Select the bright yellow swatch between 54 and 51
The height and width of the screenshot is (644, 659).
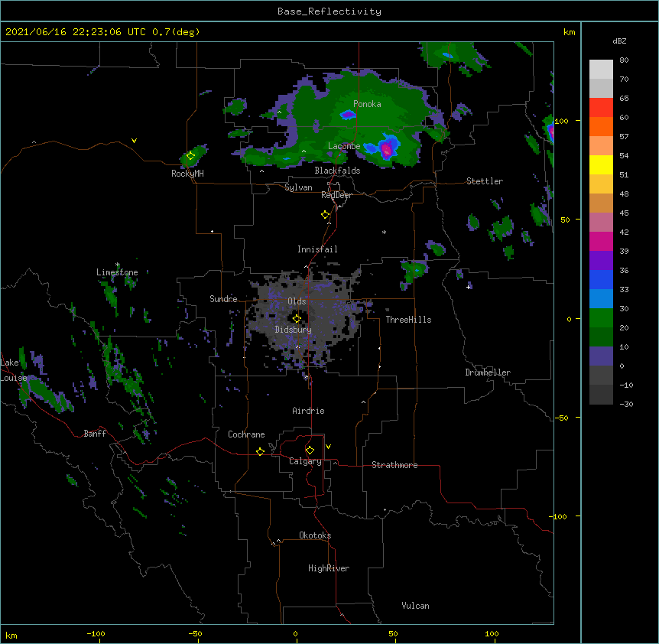click(601, 164)
